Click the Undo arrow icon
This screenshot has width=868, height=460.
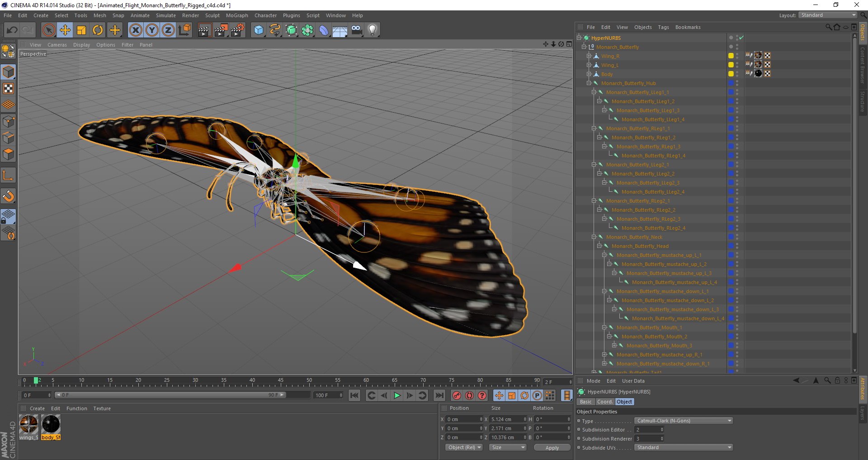(12, 30)
